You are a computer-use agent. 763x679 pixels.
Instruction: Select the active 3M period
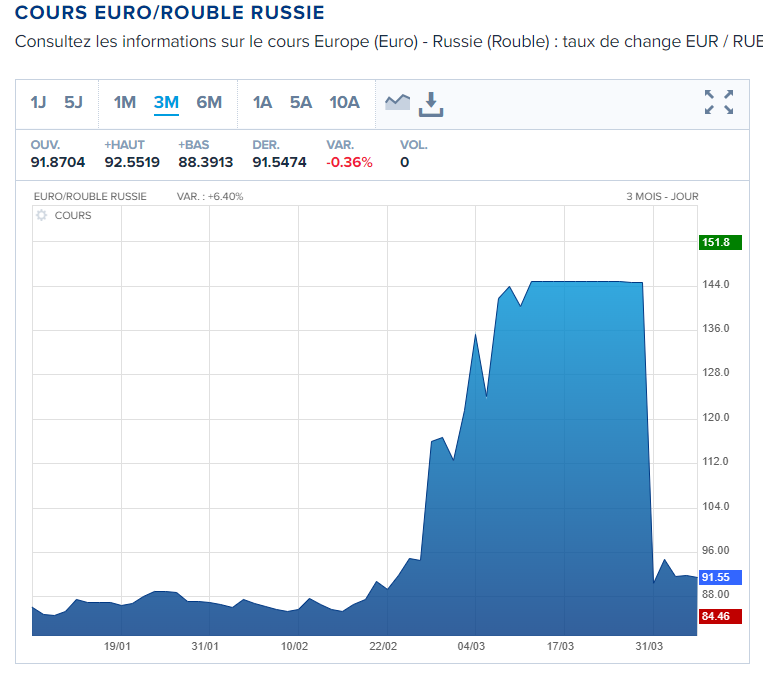(x=166, y=102)
